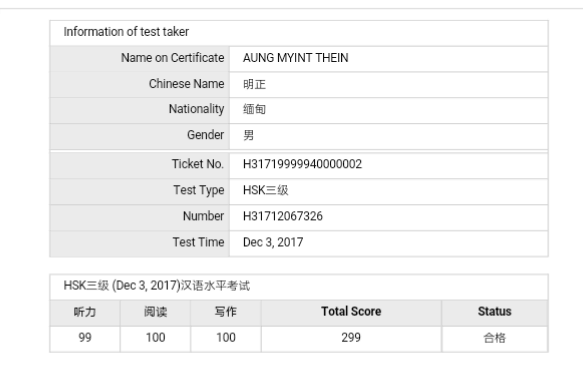Click the 合格 status cell

pos(495,338)
